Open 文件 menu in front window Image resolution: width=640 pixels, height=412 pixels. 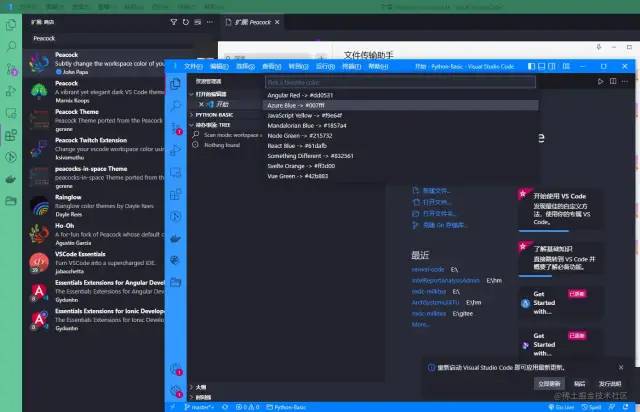(193, 66)
